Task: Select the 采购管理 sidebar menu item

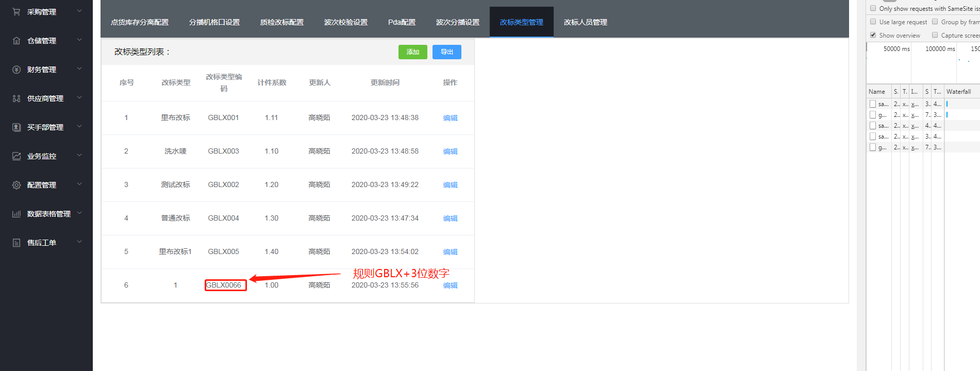Action: [x=46, y=11]
